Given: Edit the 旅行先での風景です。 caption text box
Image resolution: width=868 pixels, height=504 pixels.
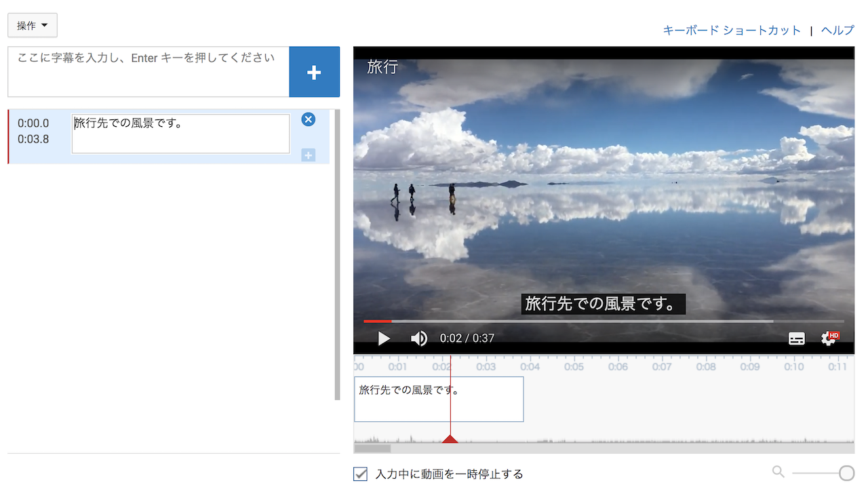Looking at the screenshot, I should [180, 134].
